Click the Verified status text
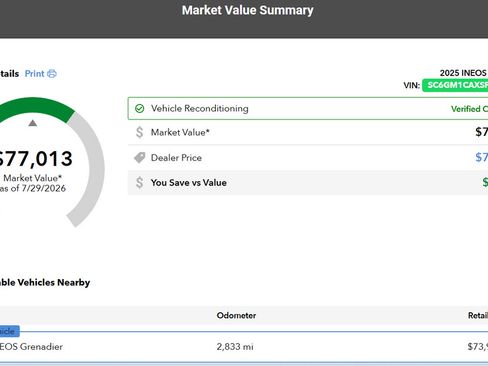 click(x=469, y=109)
